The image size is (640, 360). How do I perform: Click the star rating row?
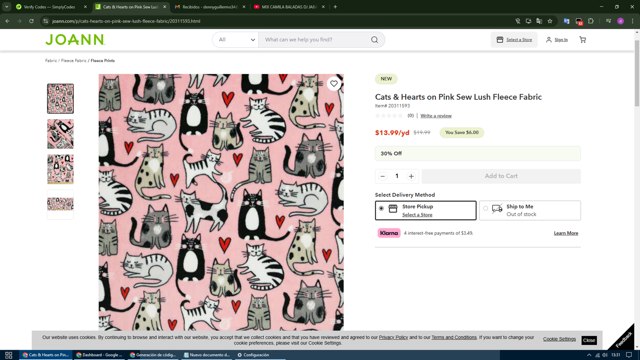click(389, 116)
